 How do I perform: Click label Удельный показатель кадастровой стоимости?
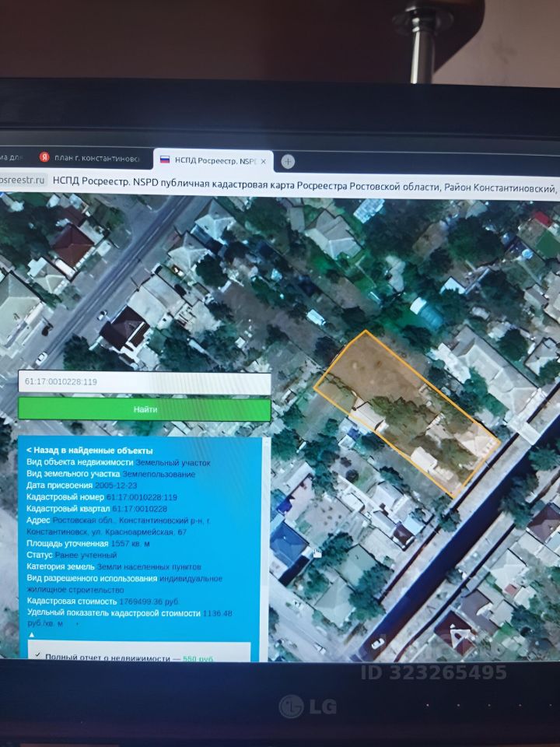(114, 613)
